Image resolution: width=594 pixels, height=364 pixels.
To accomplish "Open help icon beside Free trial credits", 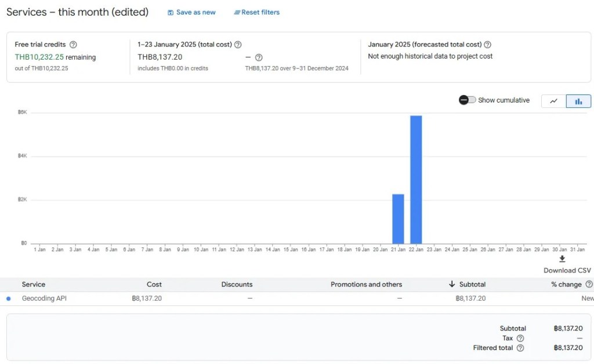I will (73, 45).
